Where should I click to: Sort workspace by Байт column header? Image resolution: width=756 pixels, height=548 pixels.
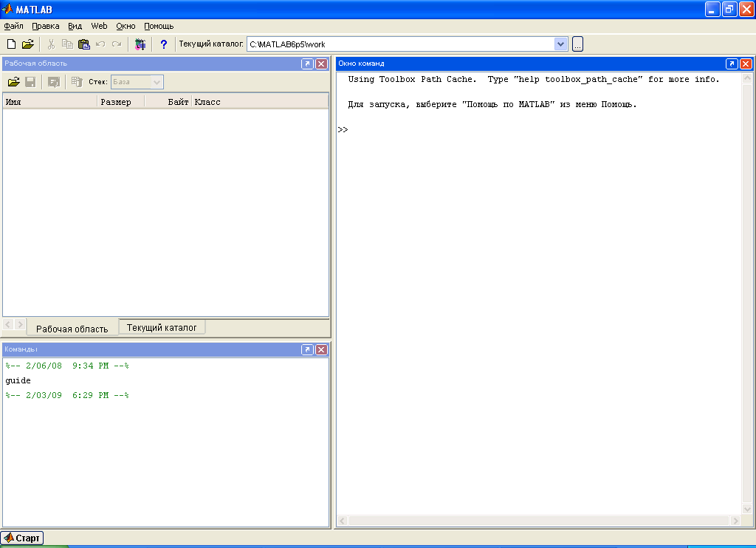tap(168, 102)
